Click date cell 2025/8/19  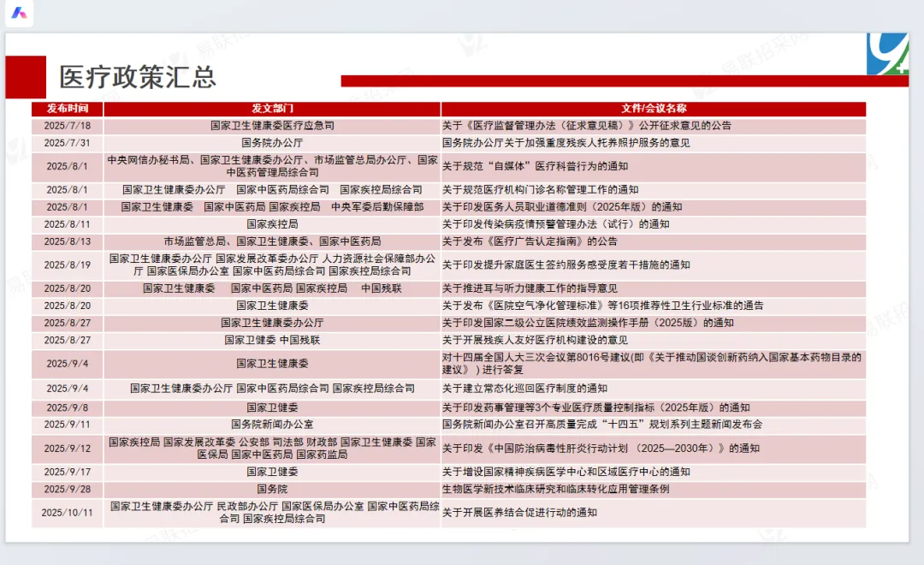click(68, 265)
